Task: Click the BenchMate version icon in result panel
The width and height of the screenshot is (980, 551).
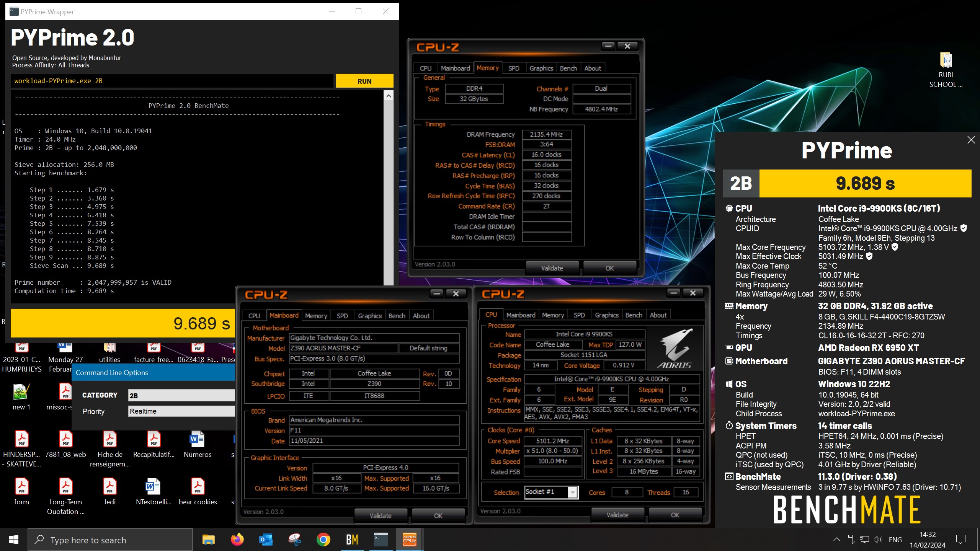Action: tap(729, 476)
